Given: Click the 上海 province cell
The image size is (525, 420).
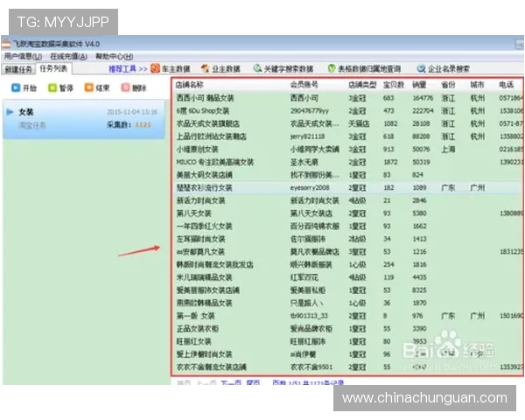Looking at the screenshot, I should pos(448,150).
